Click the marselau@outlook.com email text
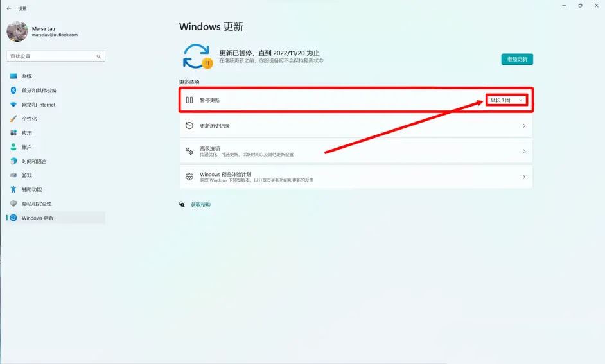This screenshot has width=605, height=364. click(55, 35)
